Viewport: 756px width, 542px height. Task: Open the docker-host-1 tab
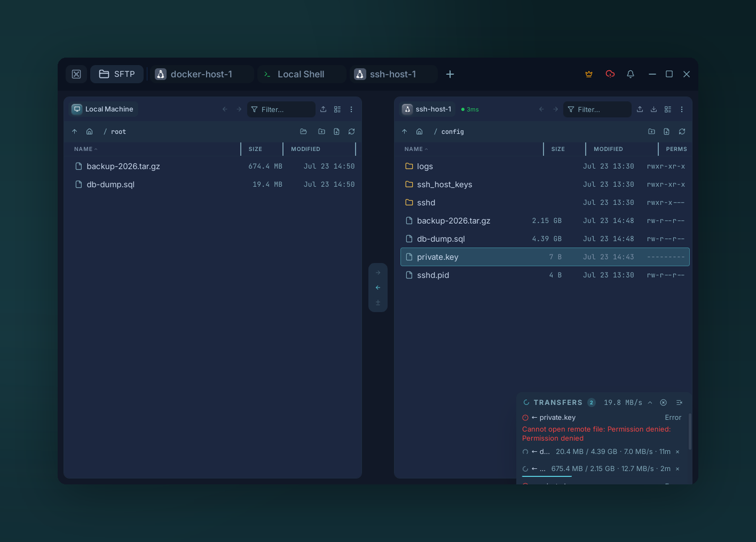tap(202, 74)
